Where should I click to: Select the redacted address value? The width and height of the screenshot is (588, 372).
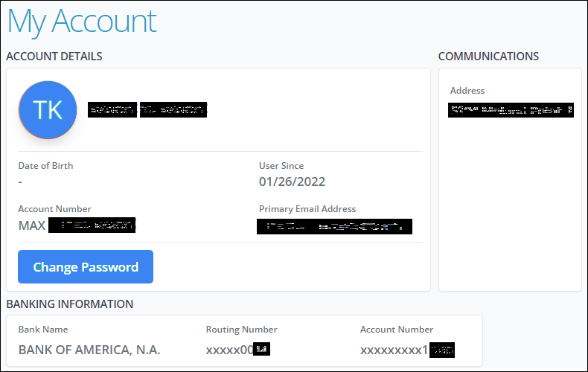coord(511,111)
